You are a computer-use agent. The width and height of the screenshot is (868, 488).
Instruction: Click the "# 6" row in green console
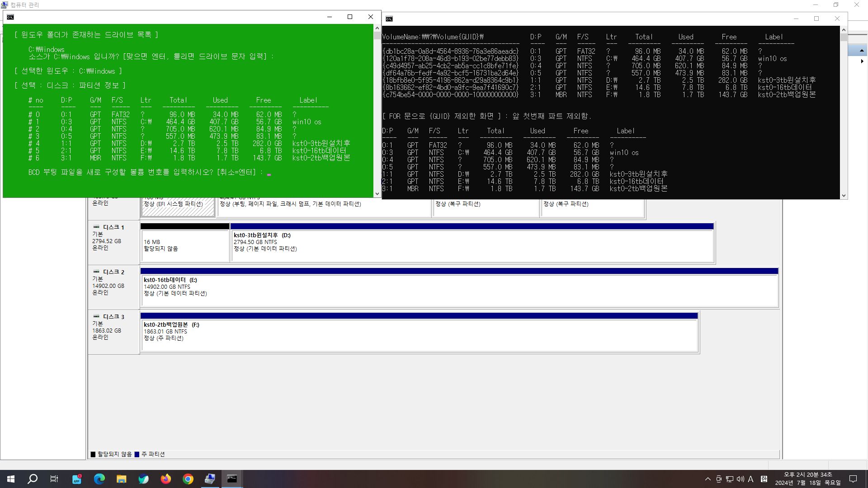click(189, 158)
